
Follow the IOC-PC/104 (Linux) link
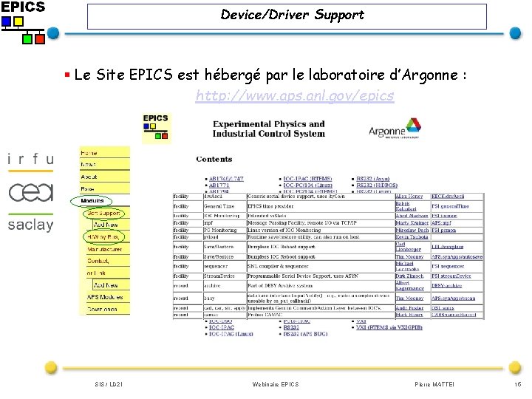point(307,185)
